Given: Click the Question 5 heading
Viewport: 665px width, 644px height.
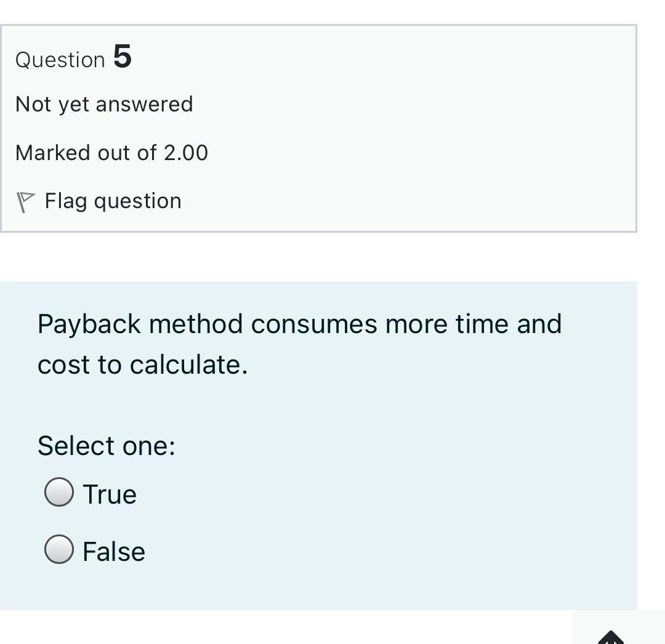Looking at the screenshot, I should tap(74, 58).
